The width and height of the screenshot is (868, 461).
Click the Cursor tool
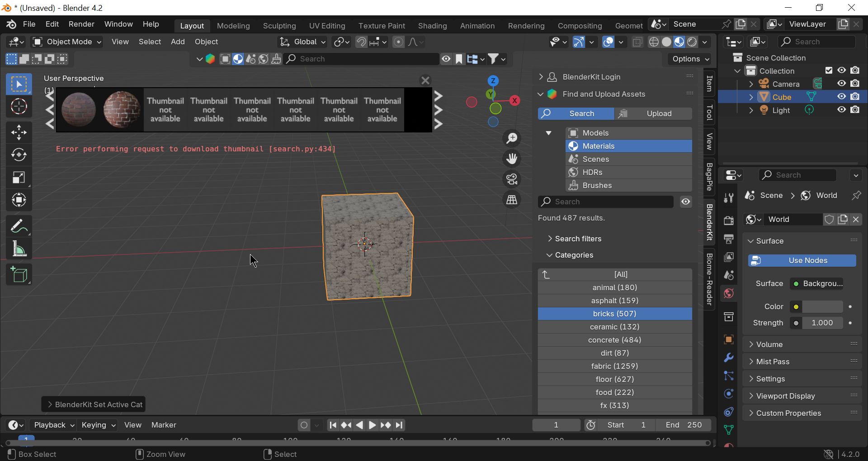[19, 107]
